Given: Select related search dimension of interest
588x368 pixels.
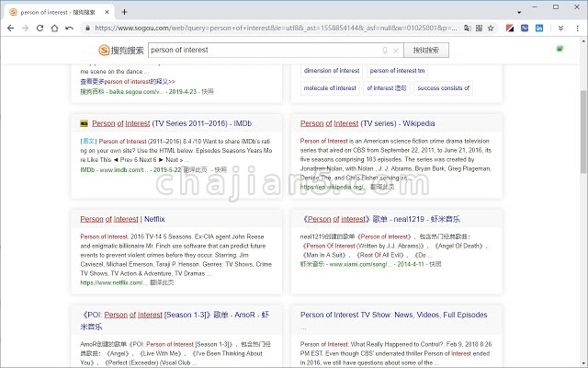Looking at the screenshot, I should 332,71.
